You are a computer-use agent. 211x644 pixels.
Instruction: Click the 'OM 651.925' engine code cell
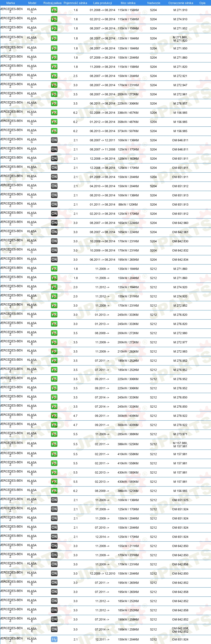180,500
